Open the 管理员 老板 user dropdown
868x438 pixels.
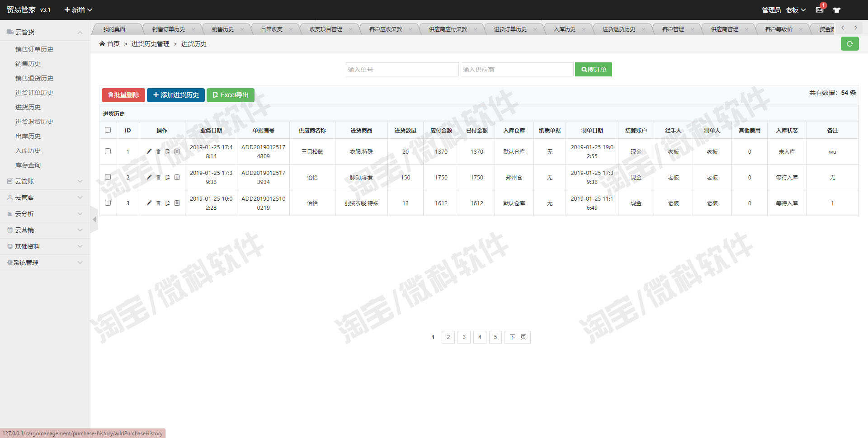coord(784,9)
